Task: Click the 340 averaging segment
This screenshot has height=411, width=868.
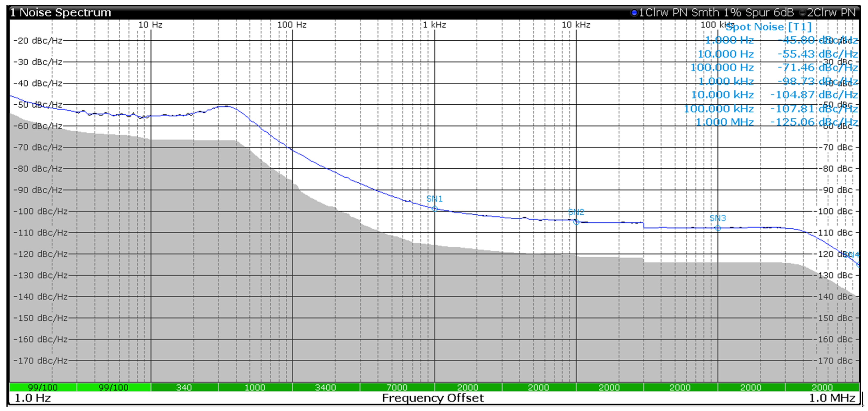Action: 184,387
